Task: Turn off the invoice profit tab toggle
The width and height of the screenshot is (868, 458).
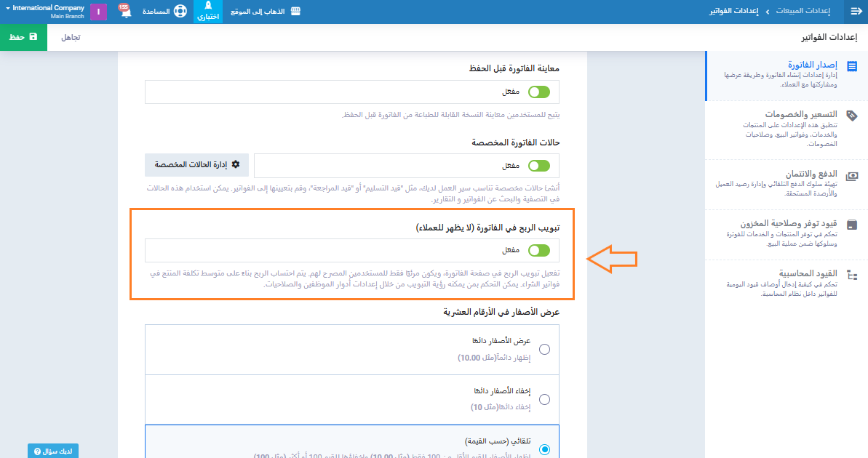Action: (x=539, y=251)
